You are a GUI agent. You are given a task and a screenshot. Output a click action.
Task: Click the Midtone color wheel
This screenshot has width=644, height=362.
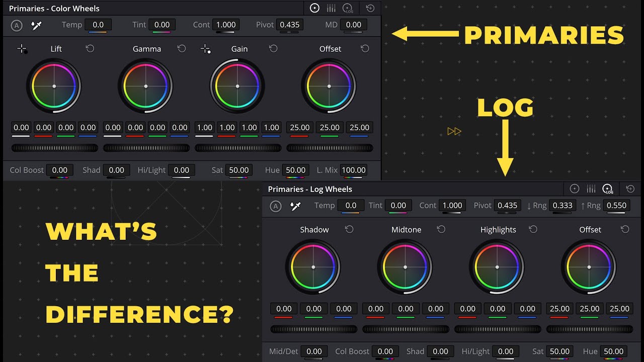point(405,267)
